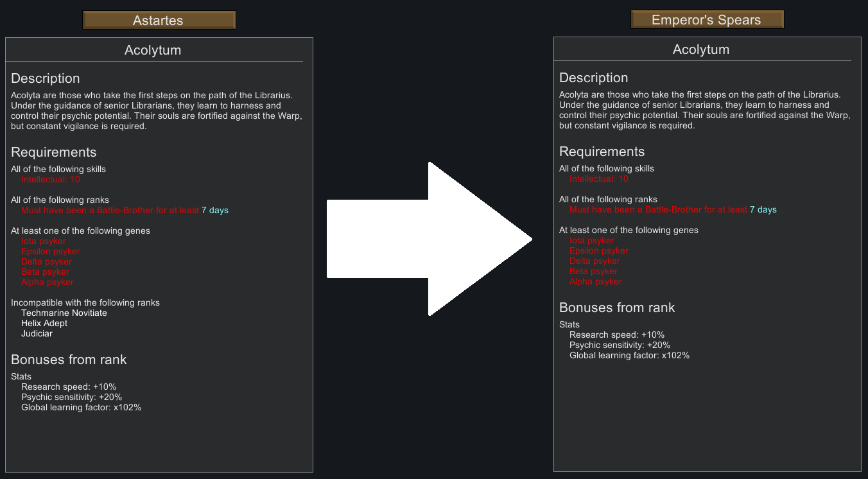
Task: Click Helix Adept incompatible rank
Action: click(x=44, y=324)
